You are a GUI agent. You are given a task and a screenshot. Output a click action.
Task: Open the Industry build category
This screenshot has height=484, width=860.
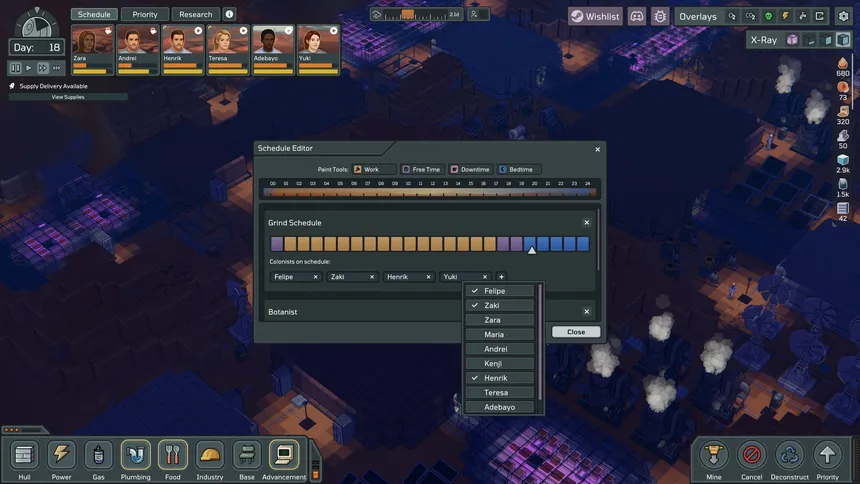[210, 454]
